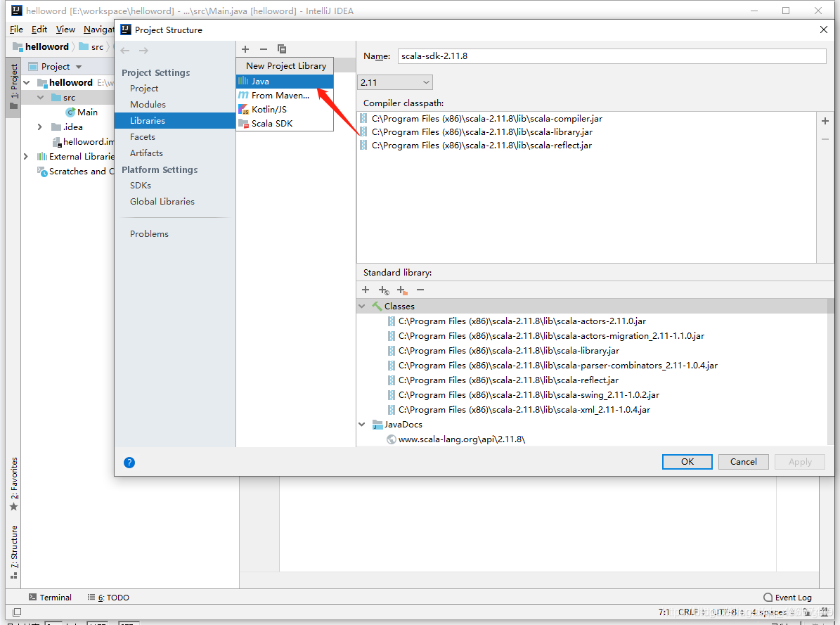Open the View menu

coord(65,30)
